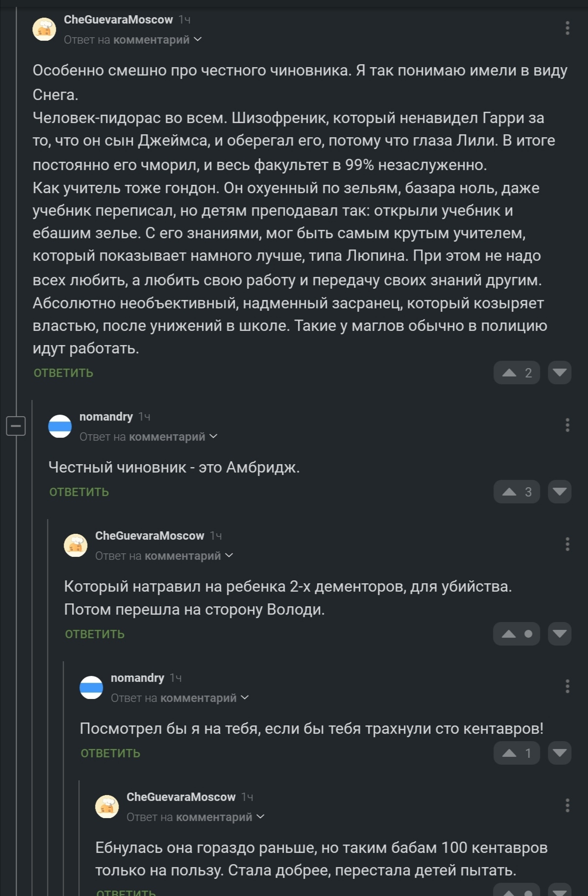The image size is (588, 896).
Task: Downvote the 'Честный чиновник - это Амбридж' comment
Action: 559,492
